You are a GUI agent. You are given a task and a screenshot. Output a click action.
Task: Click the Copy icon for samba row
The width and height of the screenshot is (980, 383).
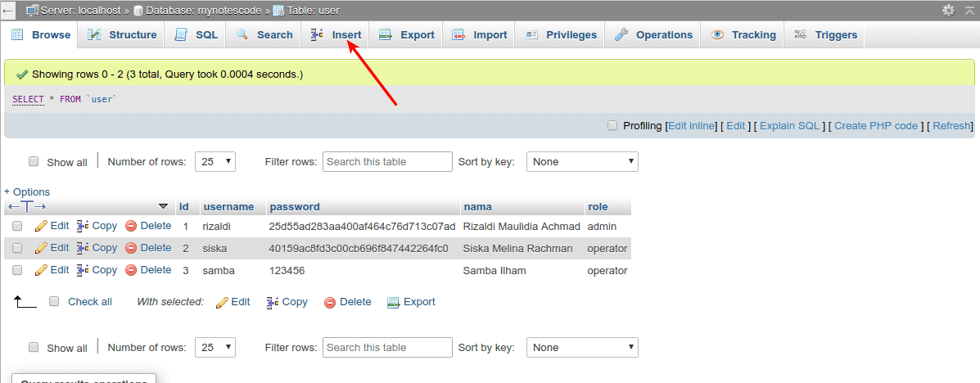point(84,271)
